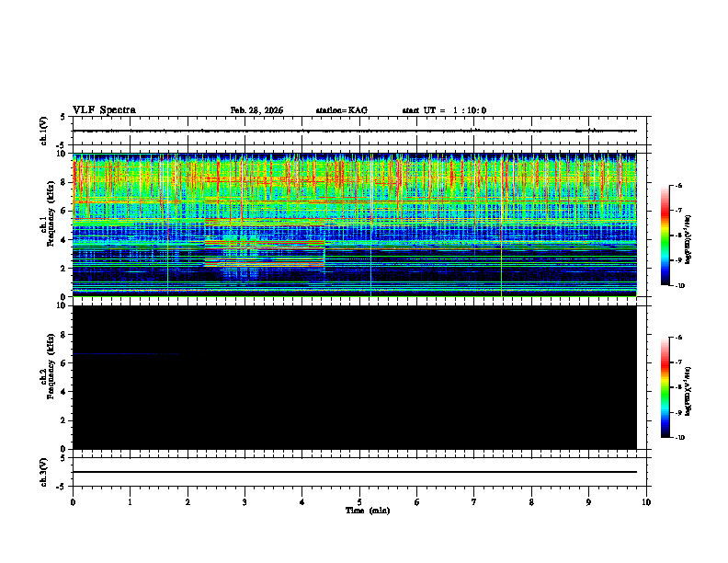This screenshot has height=563, width=728.
Task: Click the "Time (min)" axis title
Action: click(368, 511)
